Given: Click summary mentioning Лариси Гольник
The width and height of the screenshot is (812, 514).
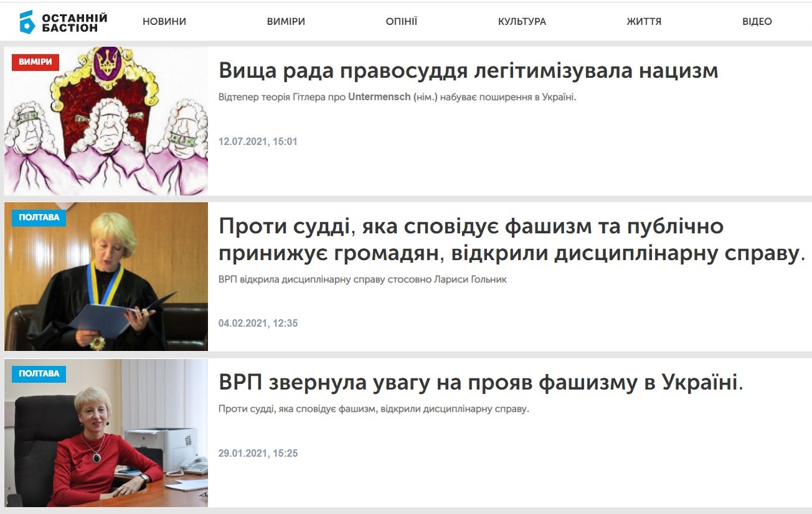Looking at the screenshot, I should pyautogui.click(x=362, y=279).
